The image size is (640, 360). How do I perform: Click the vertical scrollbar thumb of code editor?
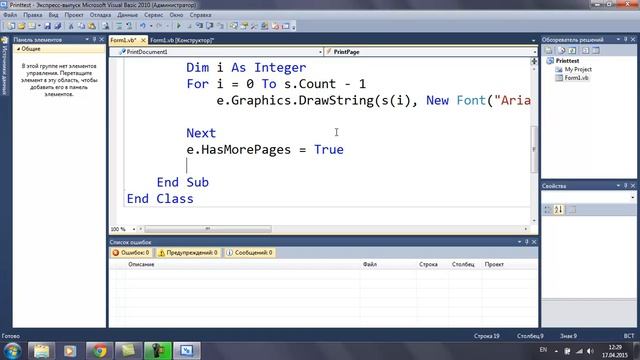[x=533, y=149]
